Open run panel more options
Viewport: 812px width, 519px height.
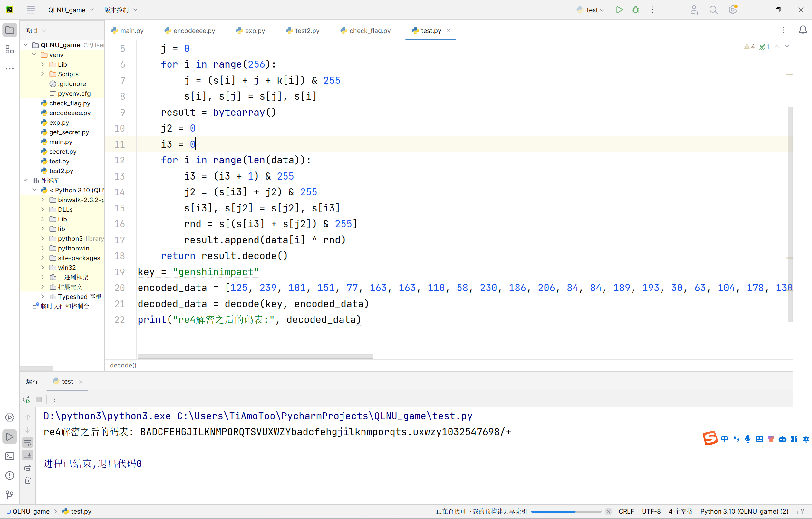point(55,399)
